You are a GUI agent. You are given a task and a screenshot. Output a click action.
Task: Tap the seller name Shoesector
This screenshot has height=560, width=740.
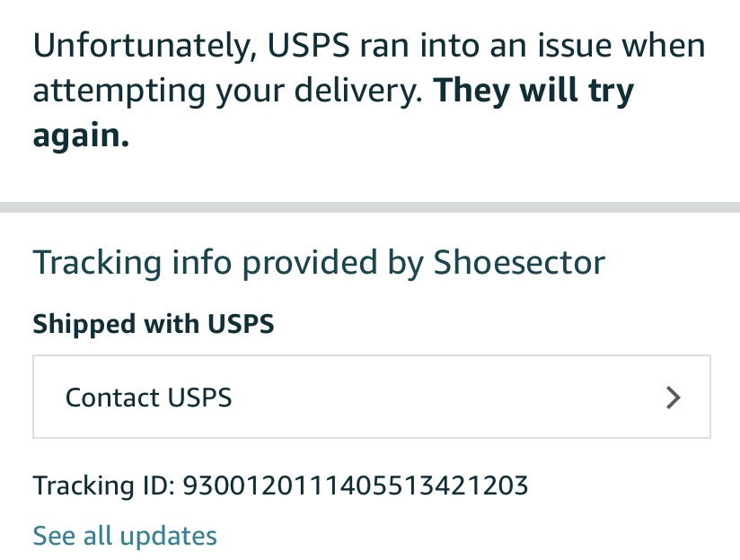(x=519, y=263)
